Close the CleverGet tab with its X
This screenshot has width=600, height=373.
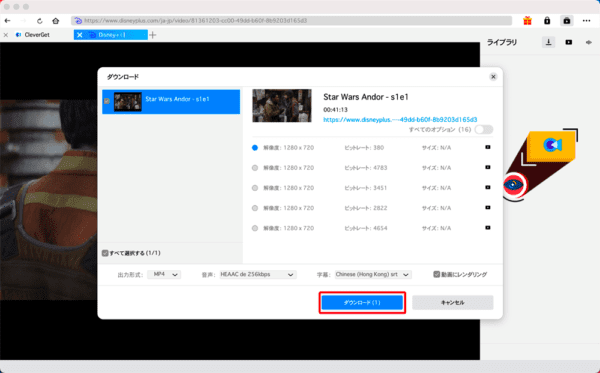coord(6,35)
